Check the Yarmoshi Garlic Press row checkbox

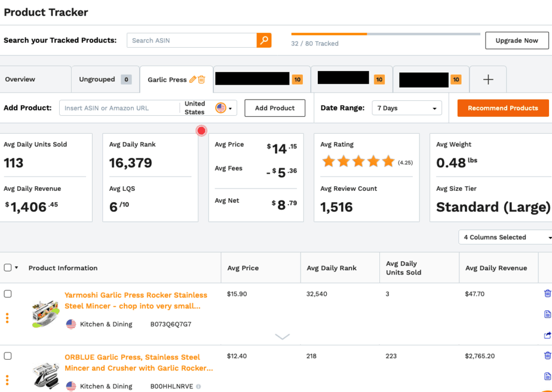[8, 294]
